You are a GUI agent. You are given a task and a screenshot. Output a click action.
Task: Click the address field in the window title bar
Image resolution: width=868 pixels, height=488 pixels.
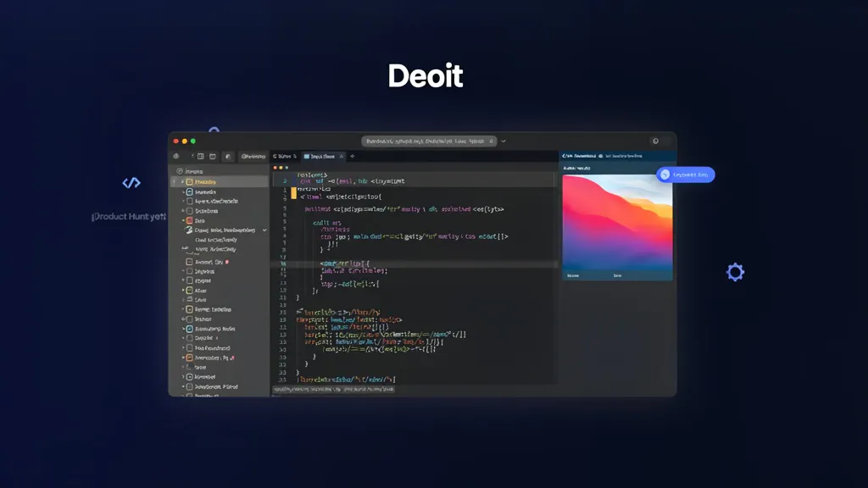(x=429, y=141)
